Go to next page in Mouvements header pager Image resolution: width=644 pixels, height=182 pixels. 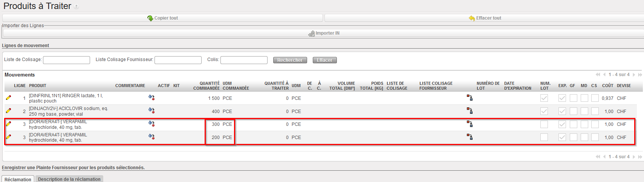pos(634,75)
